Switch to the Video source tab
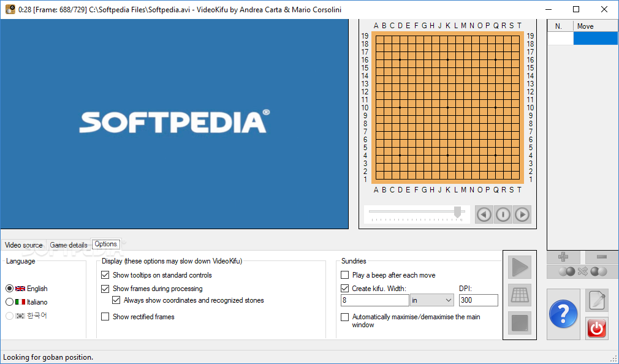Viewport: 619px width, 364px height. point(23,245)
